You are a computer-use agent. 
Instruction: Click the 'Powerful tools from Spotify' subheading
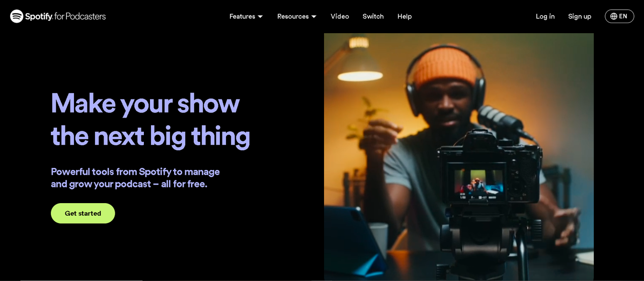pos(135,178)
